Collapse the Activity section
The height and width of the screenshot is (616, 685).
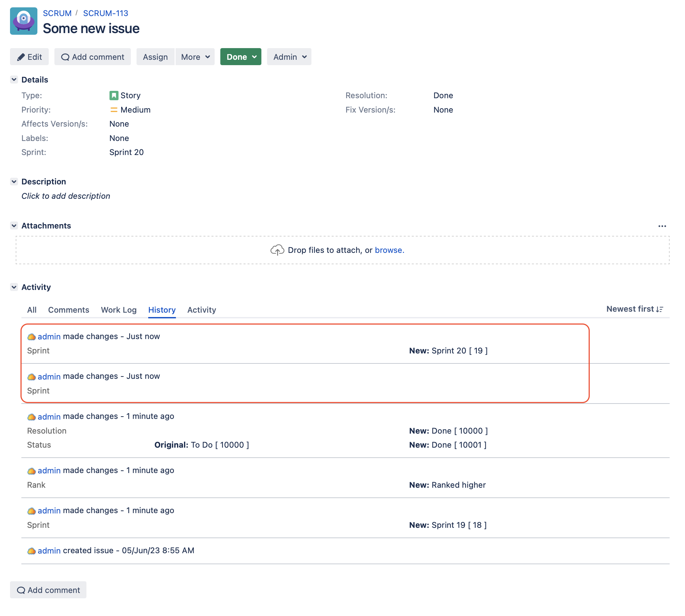[14, 287]
